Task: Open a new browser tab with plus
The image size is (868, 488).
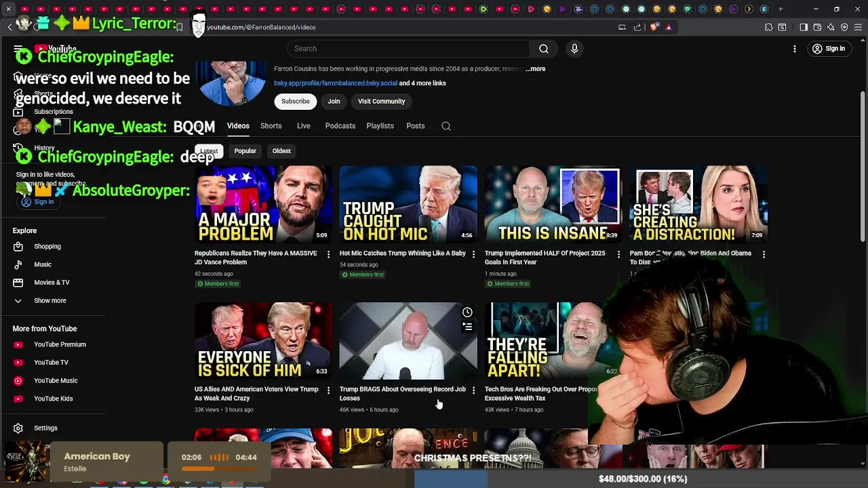Action: [x=781, y=9]
